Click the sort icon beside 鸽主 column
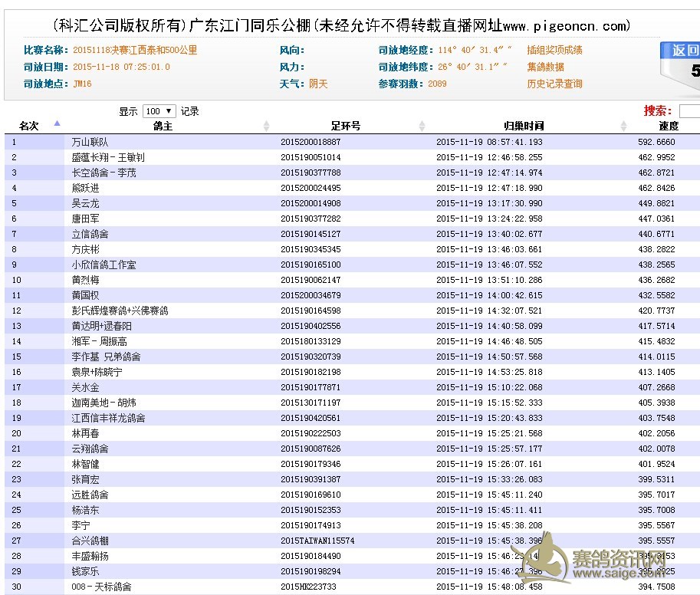The width and height of the screenshot is (700, 595). click(x=267, y=126)
